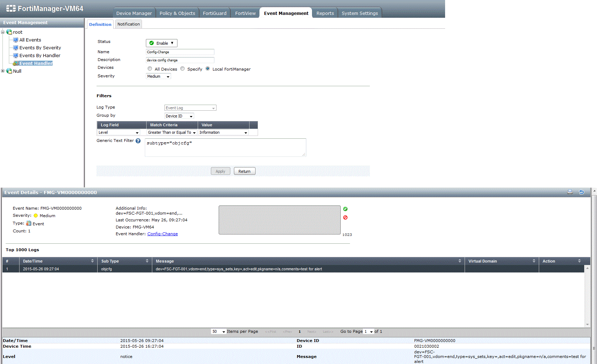Screen dimensions: 597x364
Task: Switch to the Notification sub-tab
Action: click(128, 24)
